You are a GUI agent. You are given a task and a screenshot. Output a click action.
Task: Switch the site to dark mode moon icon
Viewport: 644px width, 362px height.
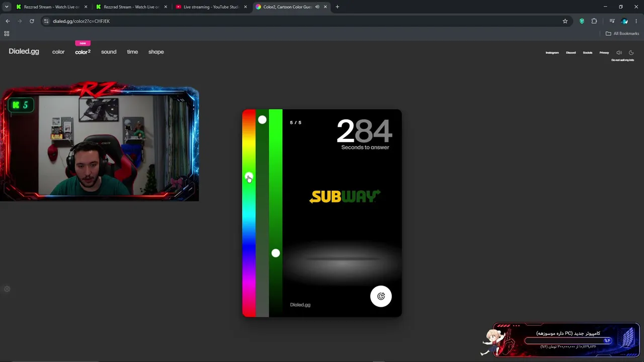631,52
